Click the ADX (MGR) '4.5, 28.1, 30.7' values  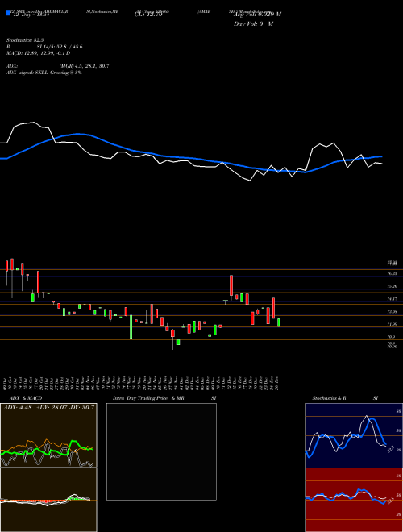click(92, 66)
